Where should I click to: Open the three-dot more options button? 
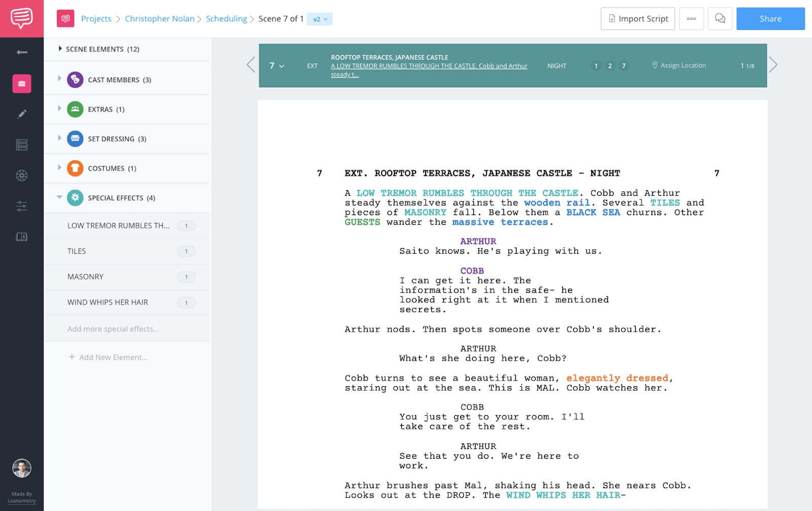(691, 19)
